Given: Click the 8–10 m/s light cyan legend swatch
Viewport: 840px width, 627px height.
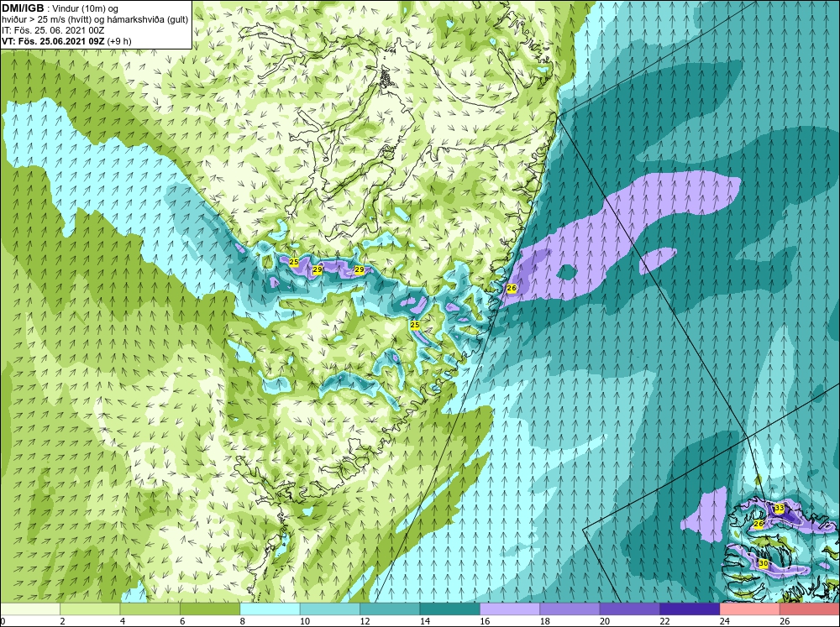Looking at the screenshot, I should point(270,609).
